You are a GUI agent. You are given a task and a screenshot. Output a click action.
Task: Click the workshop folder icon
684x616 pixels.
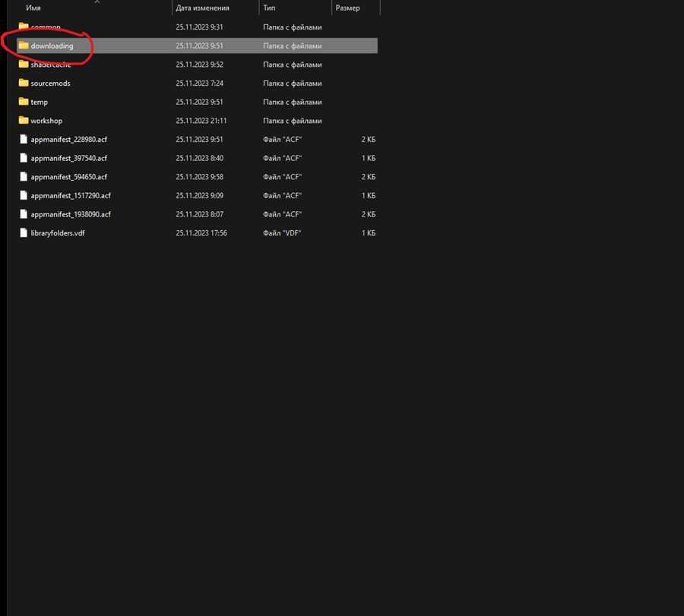pyautogui.click(x=24, y=120)
